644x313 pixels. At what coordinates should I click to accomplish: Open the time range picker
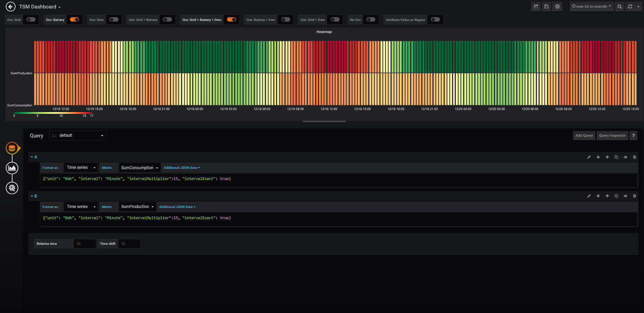click(x=591, y=6)
